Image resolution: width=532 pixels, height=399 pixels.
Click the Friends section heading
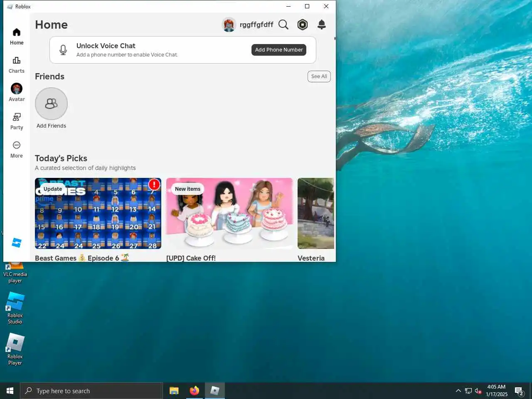(49, 76)
